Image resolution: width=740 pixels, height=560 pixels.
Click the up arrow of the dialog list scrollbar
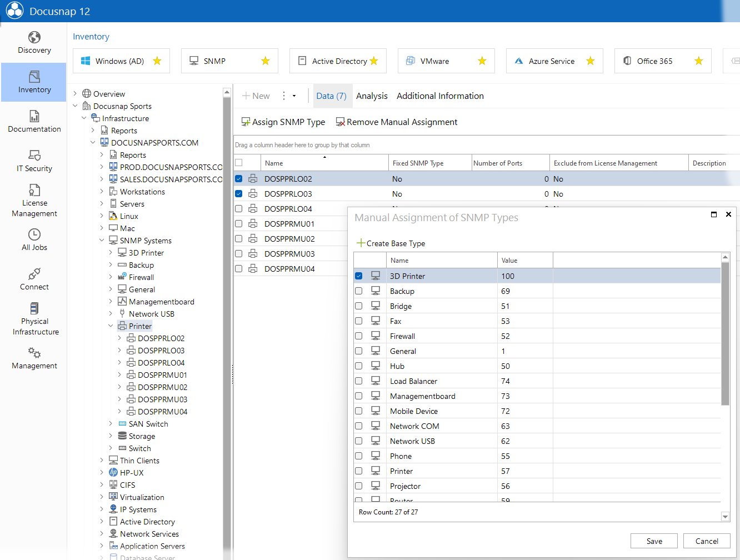[725, 257]
